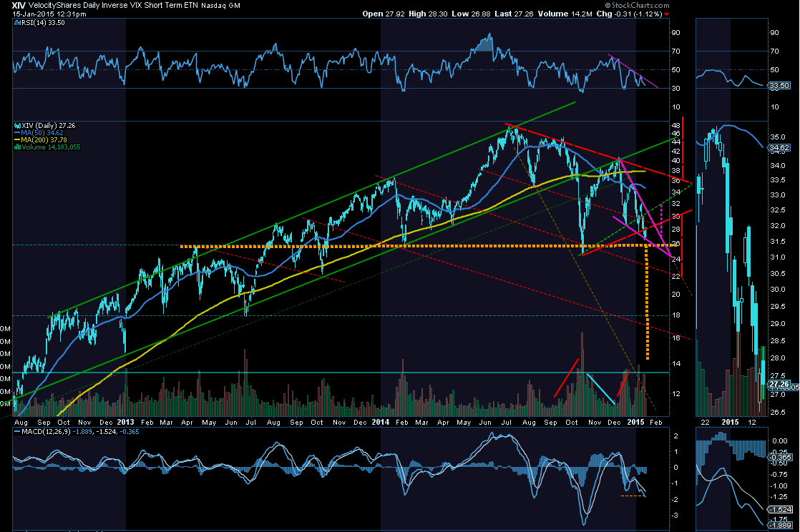Click the 'High 28.30' value in the header
Image resolution: width=800 pixels, height=532 pixels.
(x=429, y=14)
